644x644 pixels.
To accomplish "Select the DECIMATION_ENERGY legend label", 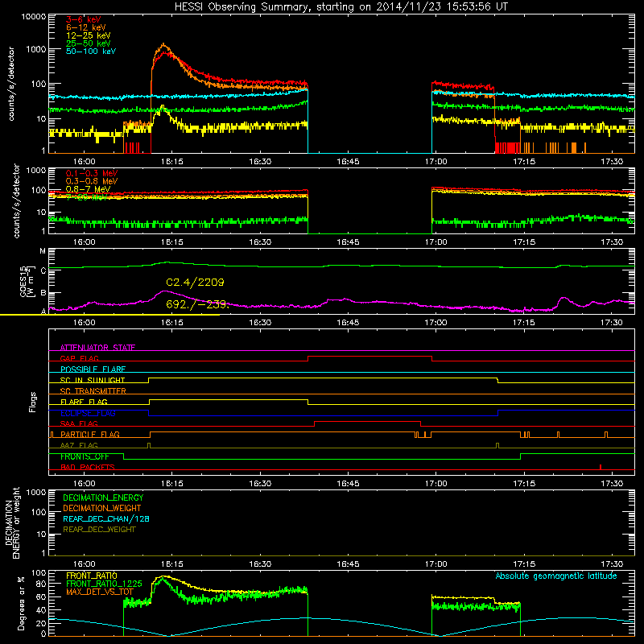I will pyautogui.click(x=103, y=497).
